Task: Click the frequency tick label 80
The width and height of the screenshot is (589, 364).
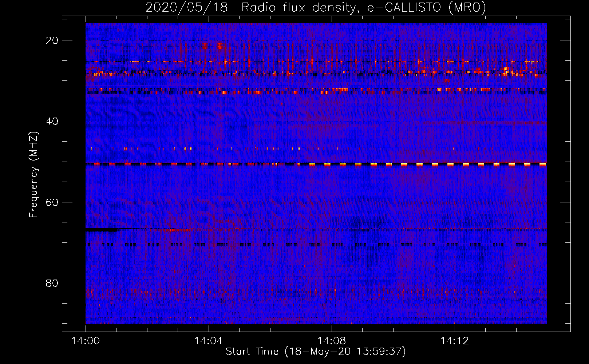Action: (x=52, y=283)
